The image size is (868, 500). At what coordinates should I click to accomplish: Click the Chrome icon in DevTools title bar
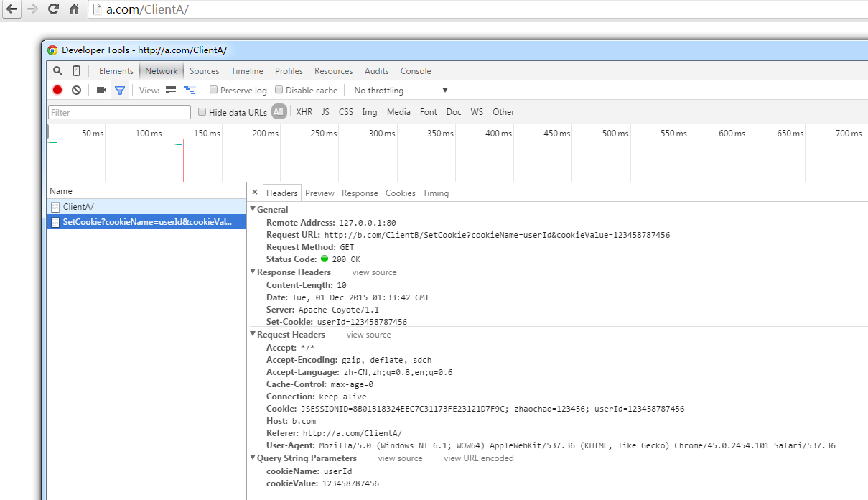tap(52, 50)
